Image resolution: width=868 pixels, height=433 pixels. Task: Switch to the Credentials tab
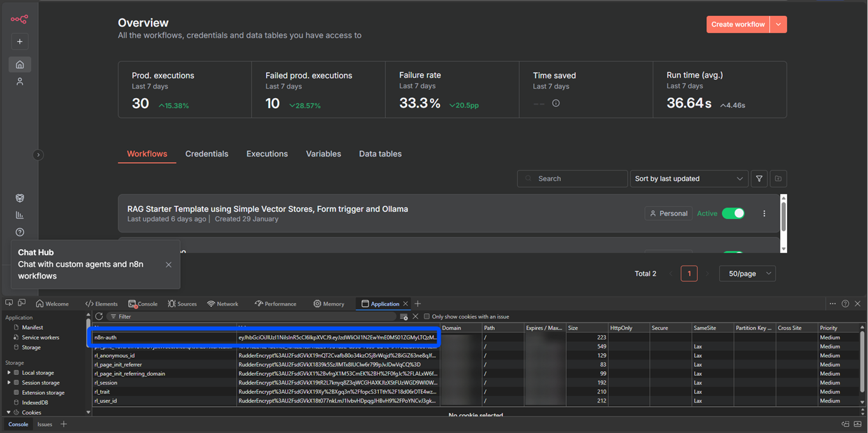tap(206, 154)
